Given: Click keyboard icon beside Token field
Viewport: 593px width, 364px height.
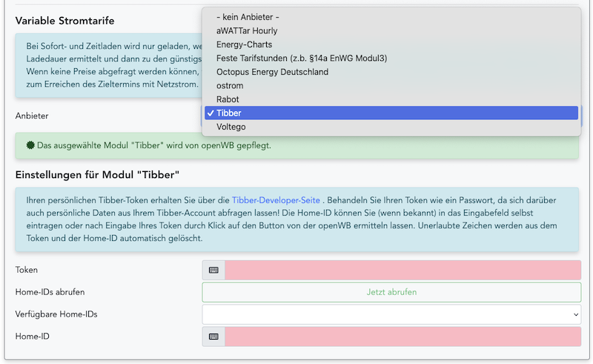Looking at the screenshot, I should 213,270.
